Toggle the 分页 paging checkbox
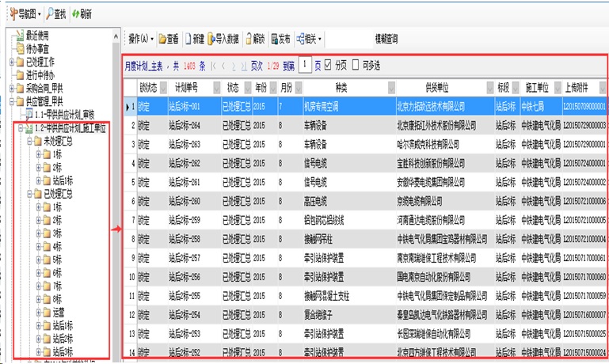The image size is (609, 364). (x=329, y=66)
